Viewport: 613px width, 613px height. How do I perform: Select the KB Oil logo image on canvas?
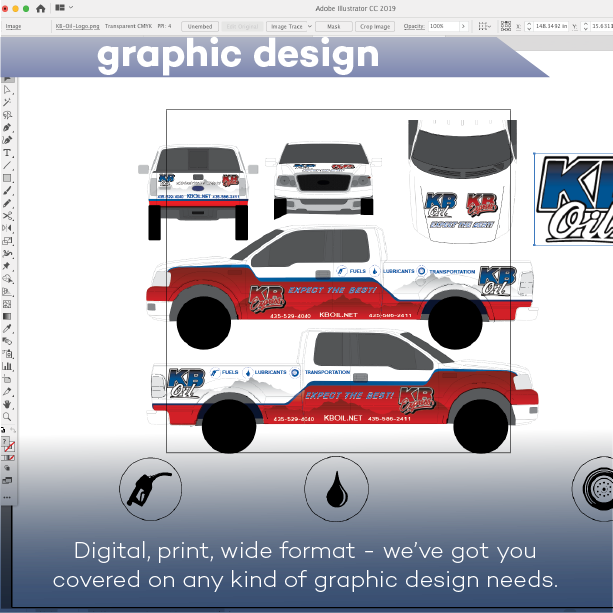[x=574, y=199]
